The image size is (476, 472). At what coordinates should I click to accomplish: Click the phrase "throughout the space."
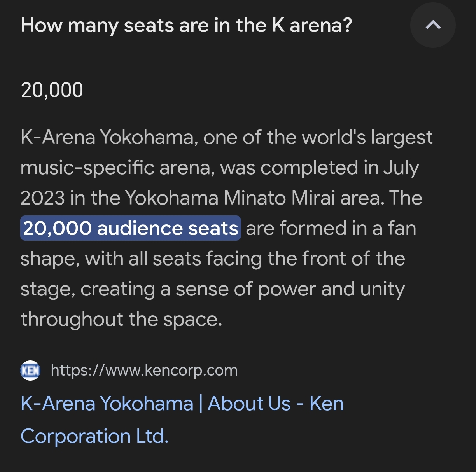click(x=121, y=319)
